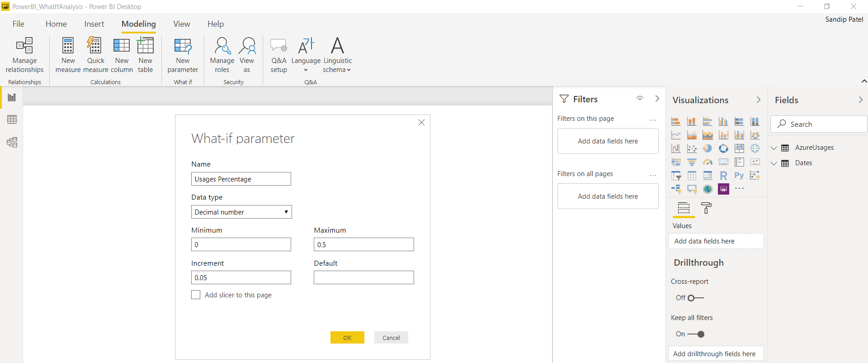Select the View as roles option
The width and height of the screenshot is (868, 363).
point(247,55)
